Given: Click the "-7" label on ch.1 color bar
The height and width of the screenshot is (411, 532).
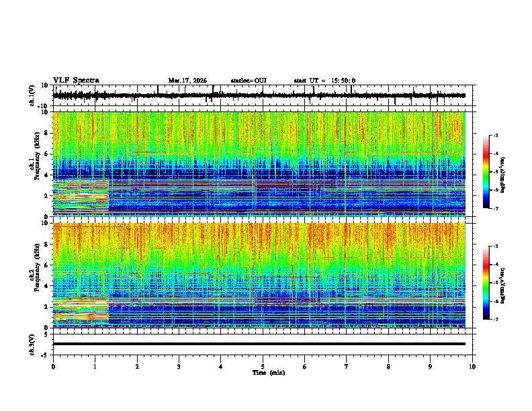Looking at the screenshot, I should 495,208.
